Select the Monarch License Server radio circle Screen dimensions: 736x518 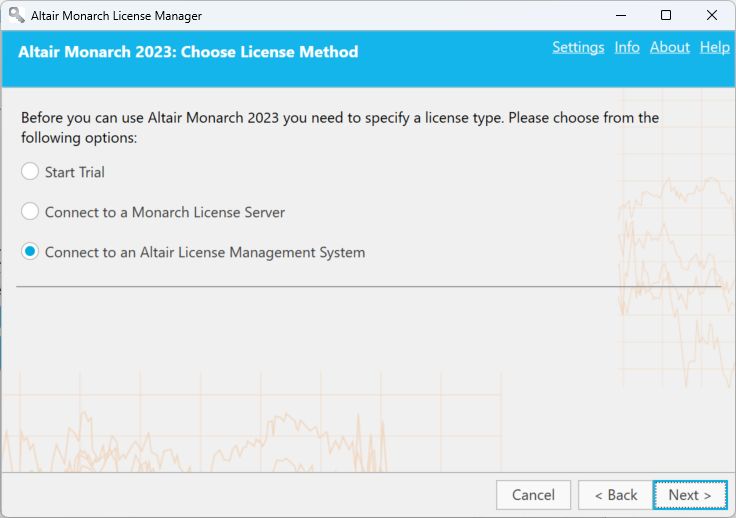click(30, 211)
